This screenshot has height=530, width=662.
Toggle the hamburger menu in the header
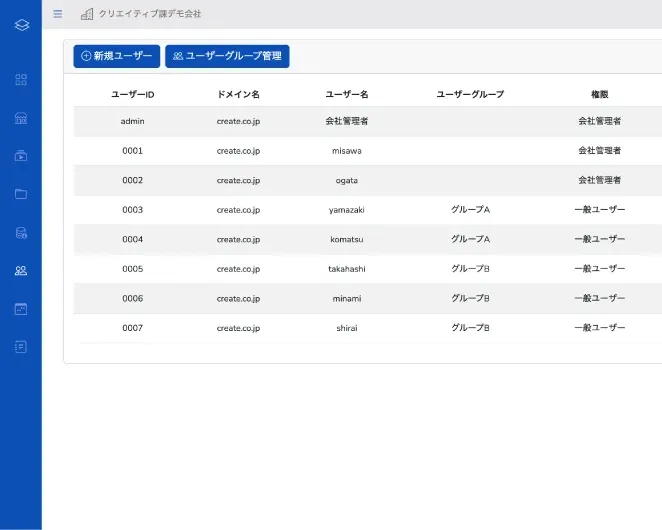(57, 14)
